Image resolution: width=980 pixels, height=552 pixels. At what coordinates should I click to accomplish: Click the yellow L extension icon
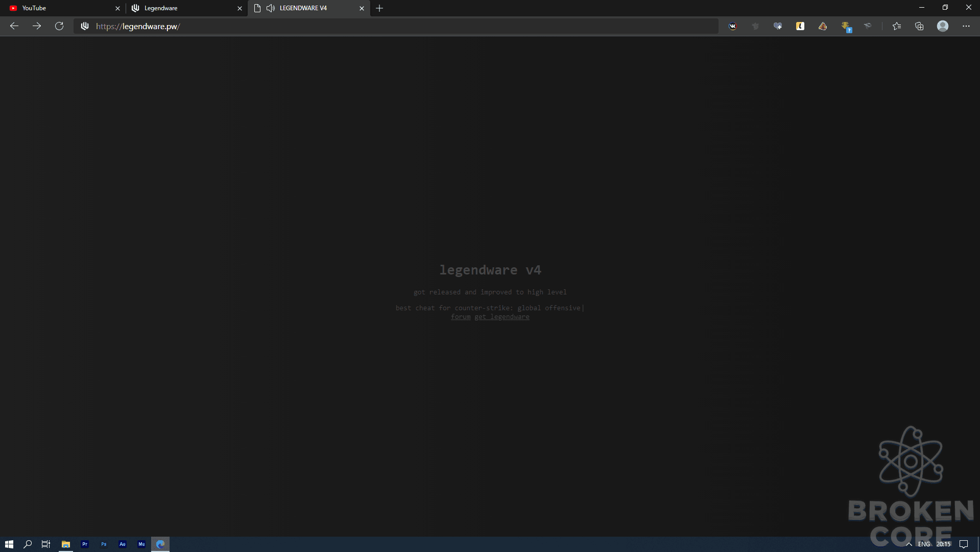point(800,26)
